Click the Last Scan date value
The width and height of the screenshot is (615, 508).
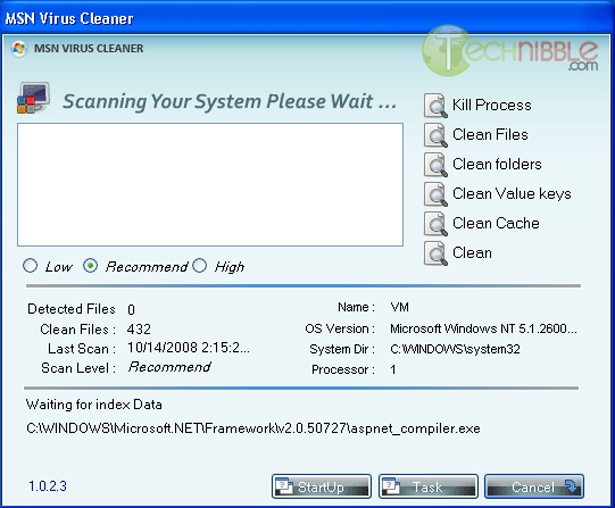coord(188,348)
